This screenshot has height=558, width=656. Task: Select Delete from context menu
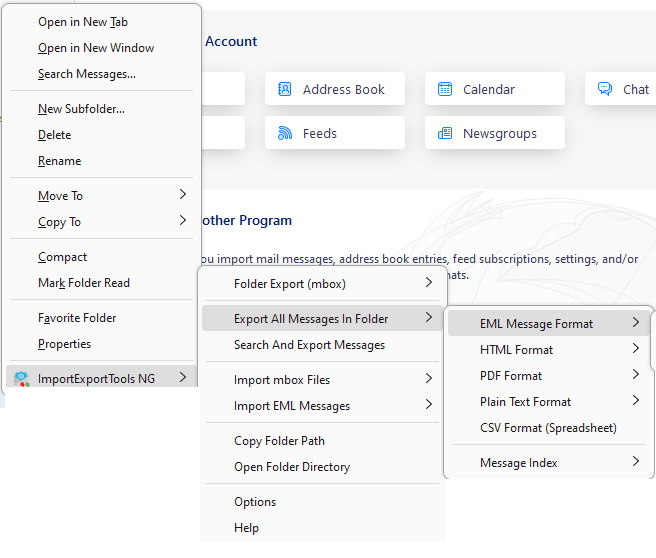tap(102, 135)
